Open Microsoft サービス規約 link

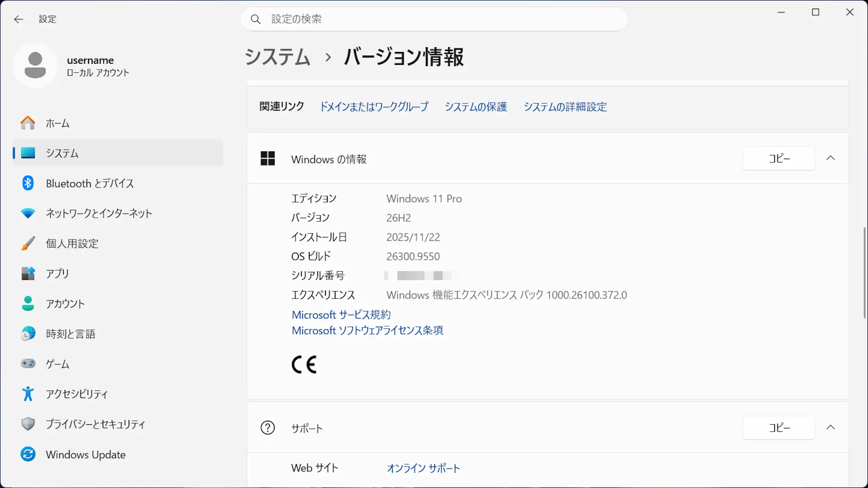[341, 314]
